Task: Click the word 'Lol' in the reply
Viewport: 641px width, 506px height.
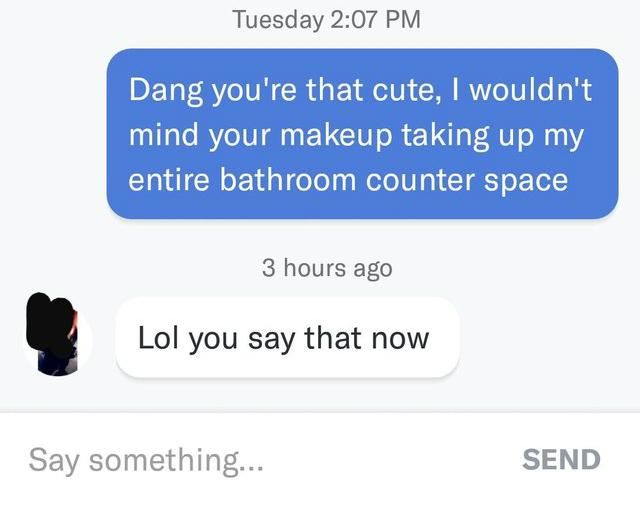Action: [158, 338]
